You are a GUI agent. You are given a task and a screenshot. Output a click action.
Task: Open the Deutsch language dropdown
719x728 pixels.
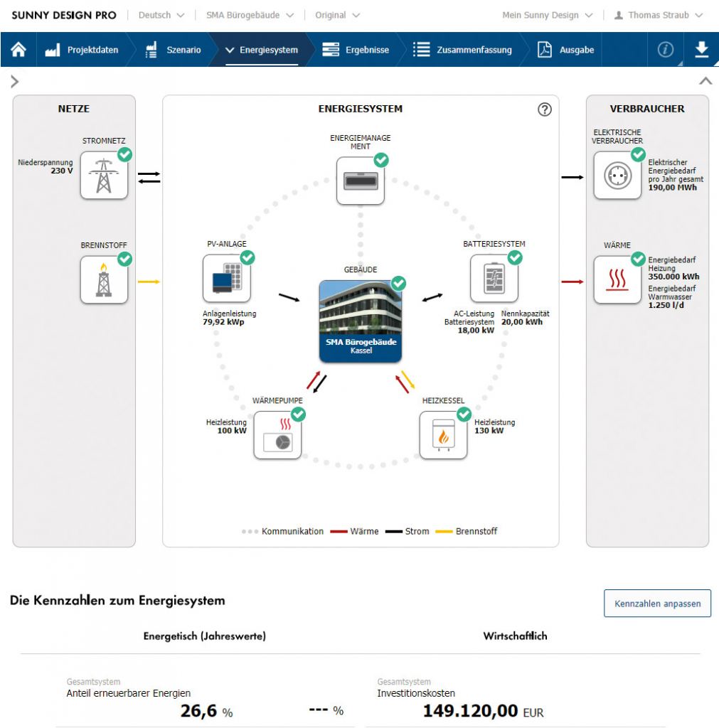161,16
